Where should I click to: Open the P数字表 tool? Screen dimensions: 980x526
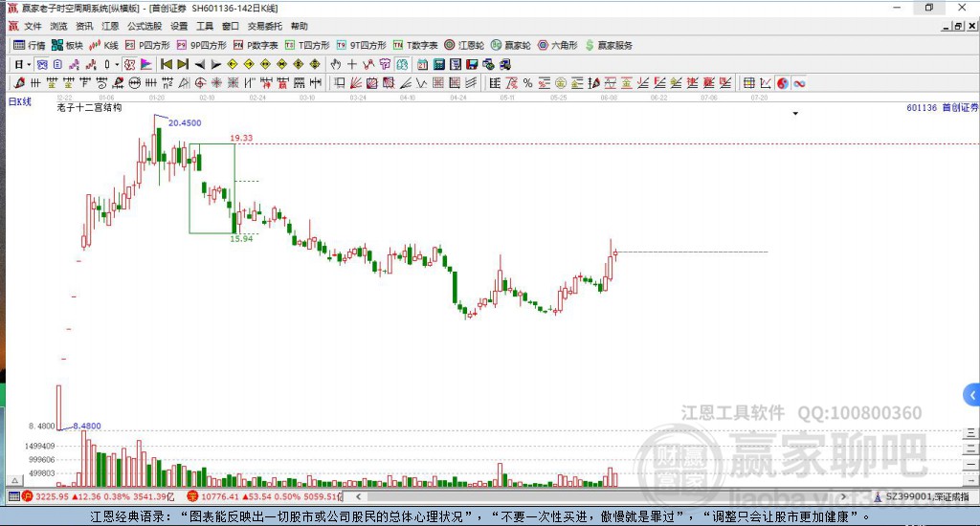(x=256, y=45)
